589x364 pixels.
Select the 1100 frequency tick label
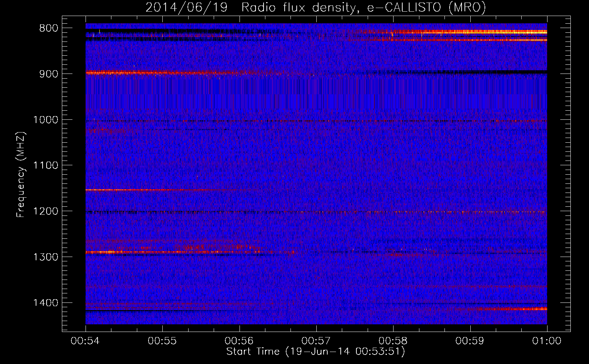(x=46, y=166)
